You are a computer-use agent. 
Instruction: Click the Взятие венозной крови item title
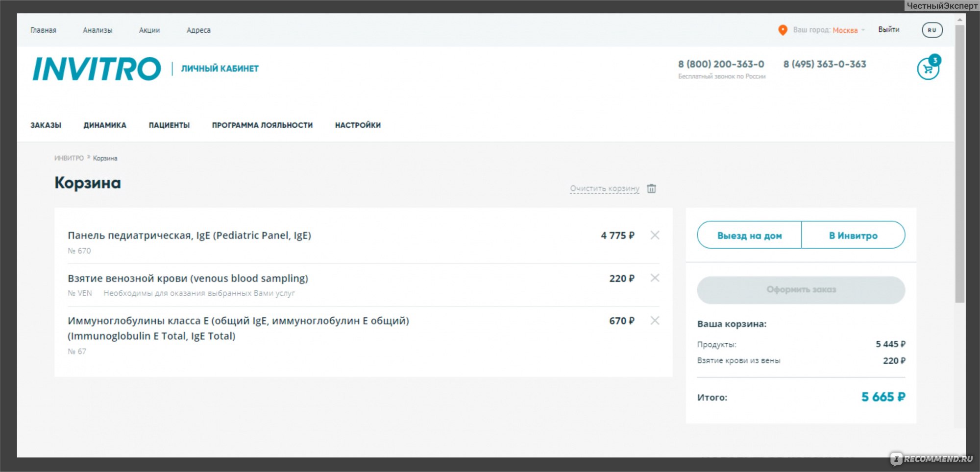pos(188,278)
